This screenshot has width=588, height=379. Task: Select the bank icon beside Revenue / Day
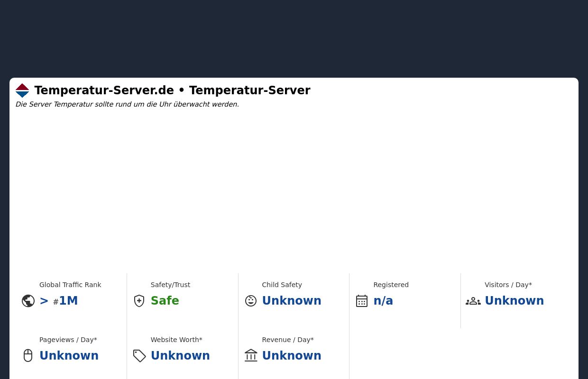point(250,355)
